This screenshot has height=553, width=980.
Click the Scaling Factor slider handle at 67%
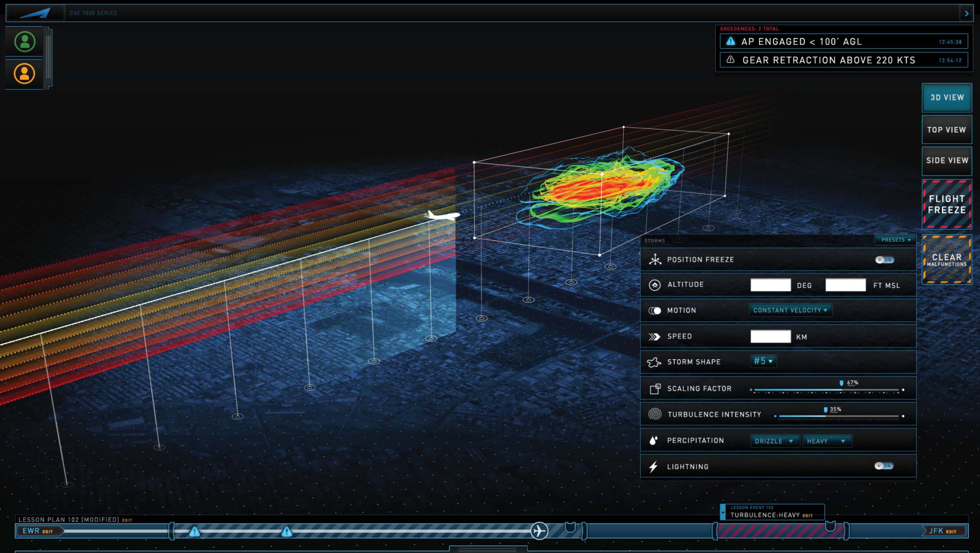pyautogui.click(x=841, y=384)
